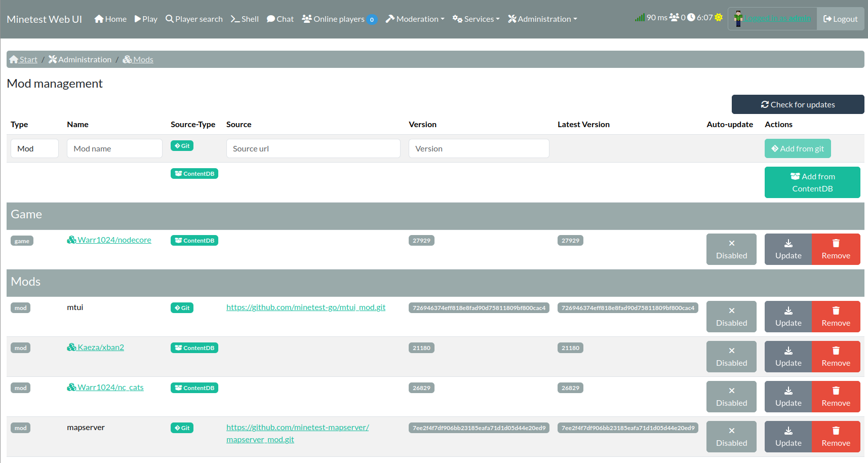Click version 27929 badge in Version column
This screenshot has width=868, height=463.
pos(421,241)
